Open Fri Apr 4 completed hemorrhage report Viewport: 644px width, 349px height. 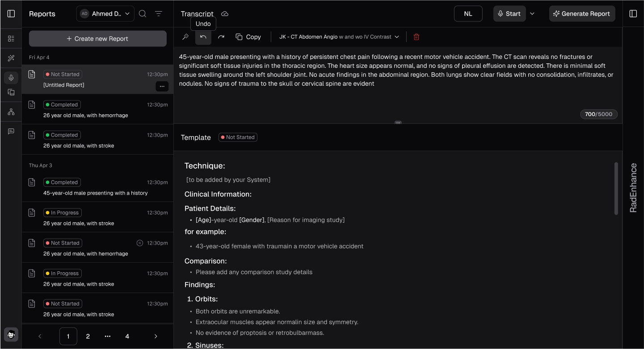pos(97,109)
